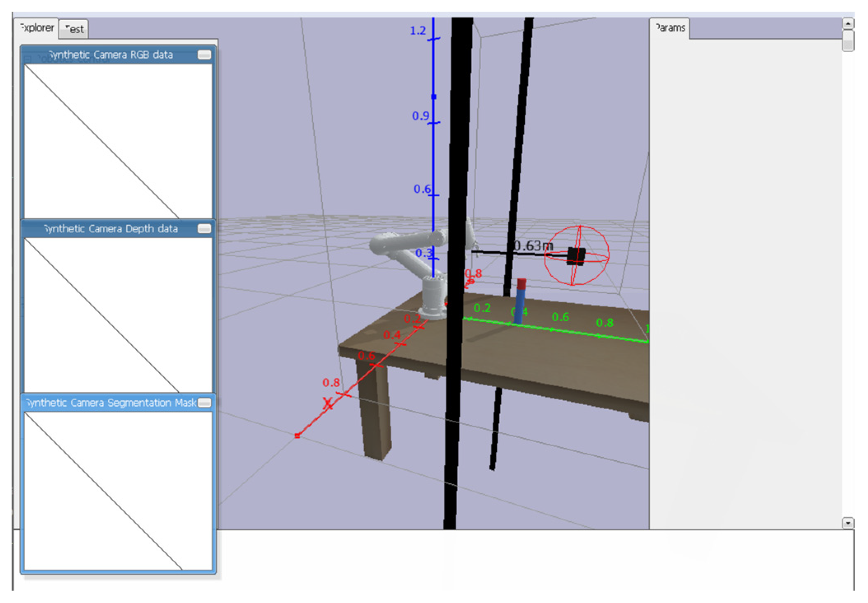
Task: Click the Depth data preview image area
Action: pos(118,315)
